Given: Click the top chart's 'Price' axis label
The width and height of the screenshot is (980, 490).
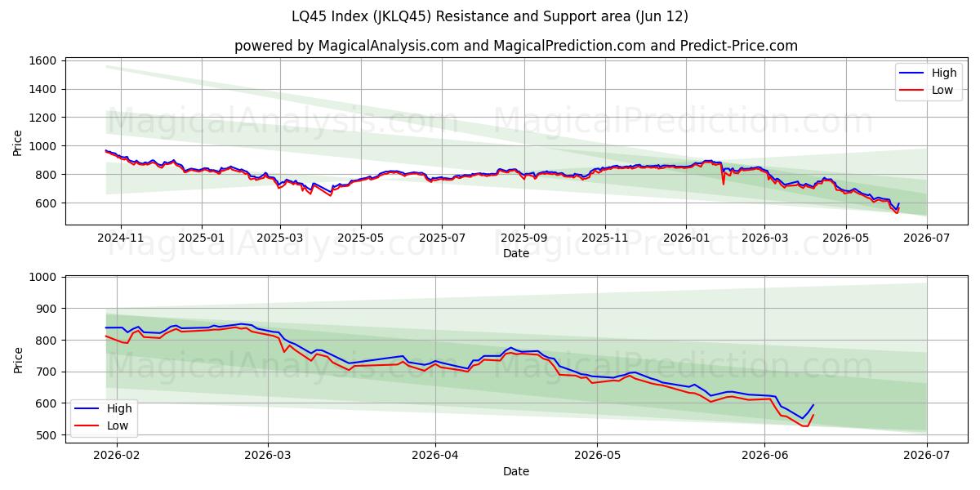Looking at the screenshot, I should 18,141.
